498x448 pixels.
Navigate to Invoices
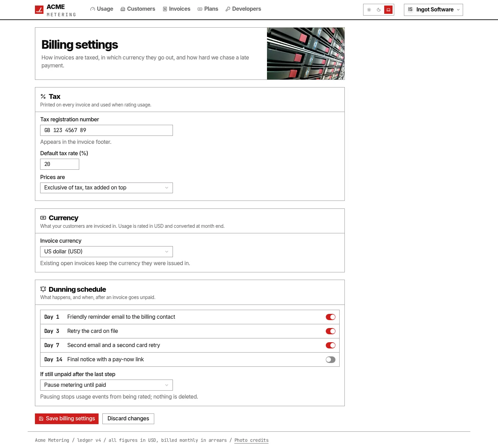tap(176, 9)
